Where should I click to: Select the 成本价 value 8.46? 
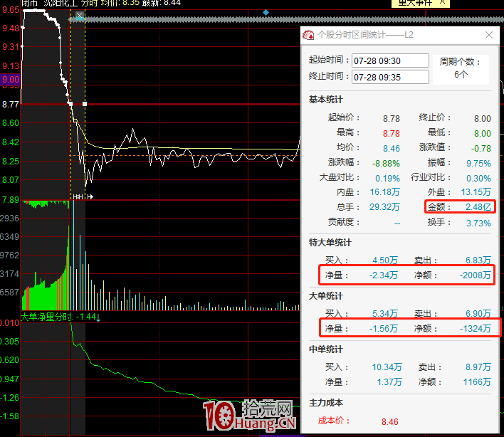(390, 421)
